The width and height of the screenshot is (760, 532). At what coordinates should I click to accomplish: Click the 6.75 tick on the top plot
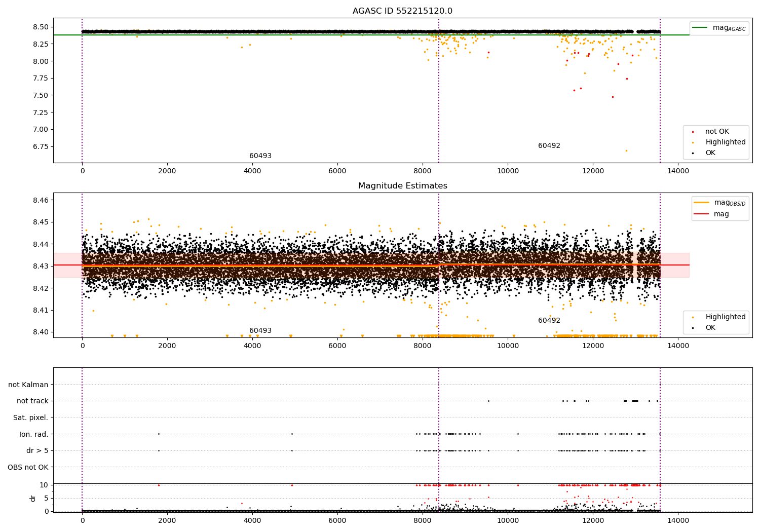pos(41,146)
